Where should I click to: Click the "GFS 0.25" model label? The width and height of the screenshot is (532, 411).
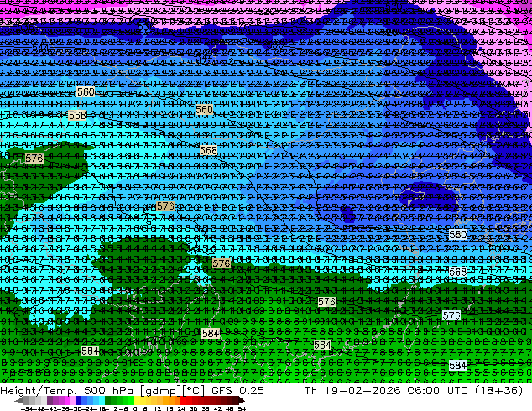[237, 390]
